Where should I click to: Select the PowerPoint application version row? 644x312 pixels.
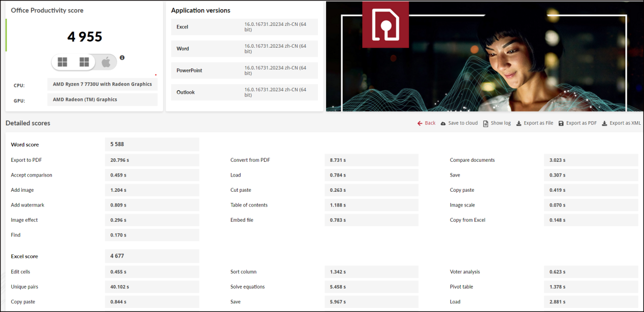click(244, 71)
